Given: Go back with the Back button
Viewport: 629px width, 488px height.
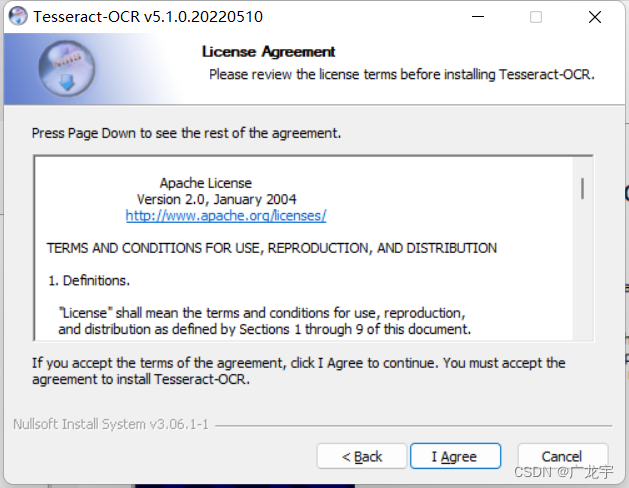Looking at the screenshot, I should [362, 456].
